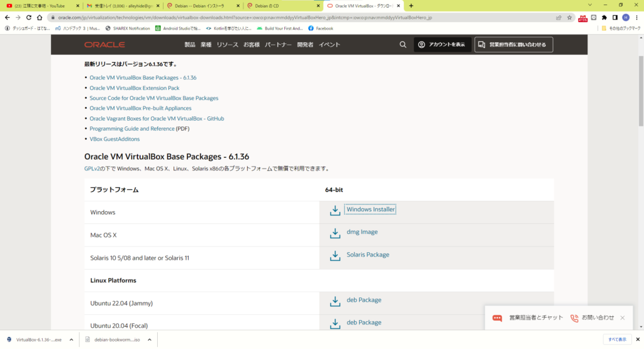Click the share page icon in address bar
The image size is (644, 349).
pos(558,18)
